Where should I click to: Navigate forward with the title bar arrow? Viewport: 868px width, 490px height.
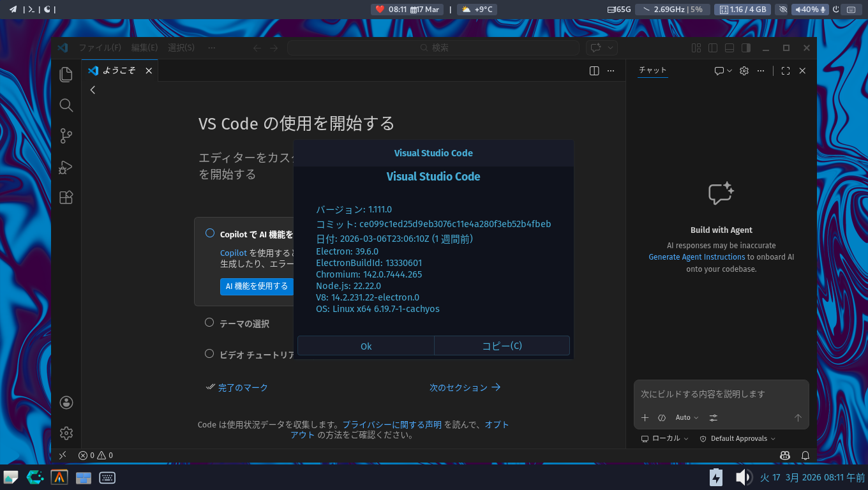click(274, 48)
